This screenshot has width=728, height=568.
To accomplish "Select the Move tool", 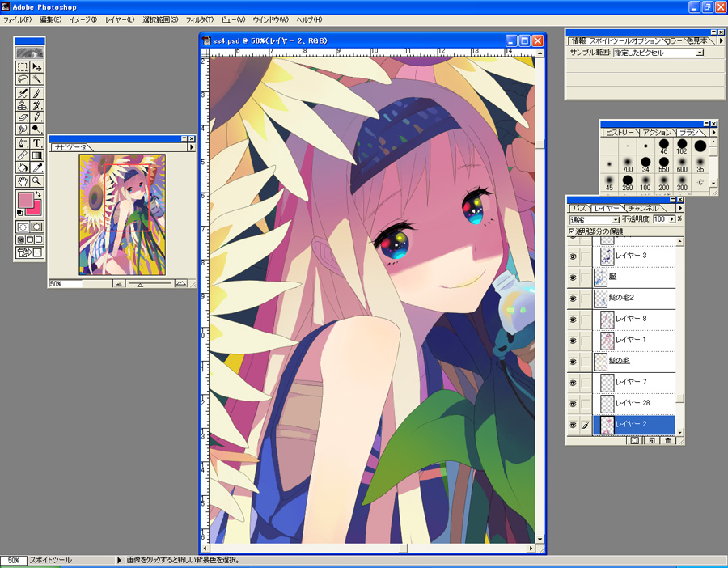I will [36, 67].
